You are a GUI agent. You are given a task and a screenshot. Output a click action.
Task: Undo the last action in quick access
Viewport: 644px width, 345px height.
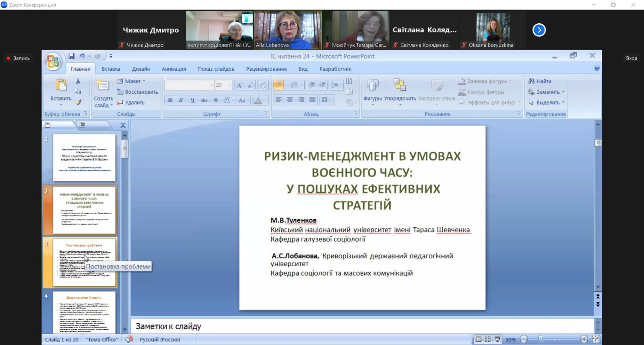(x=82, y=56)
